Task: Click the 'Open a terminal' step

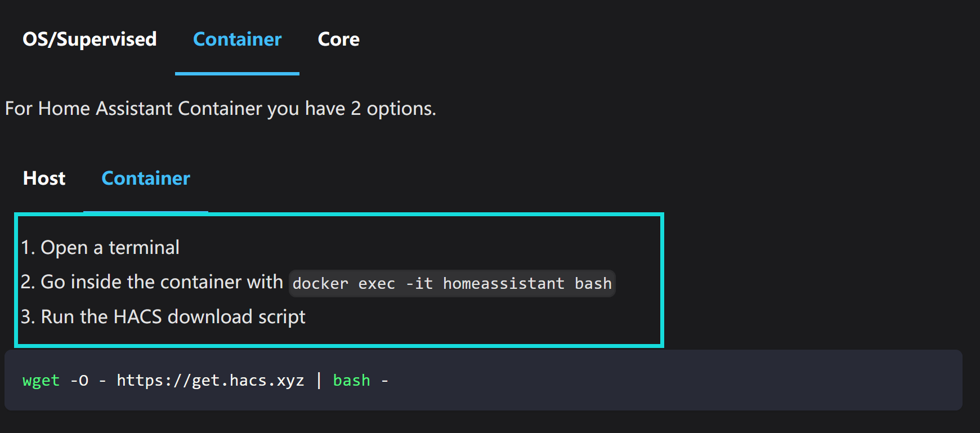Action: coord(110,248)
